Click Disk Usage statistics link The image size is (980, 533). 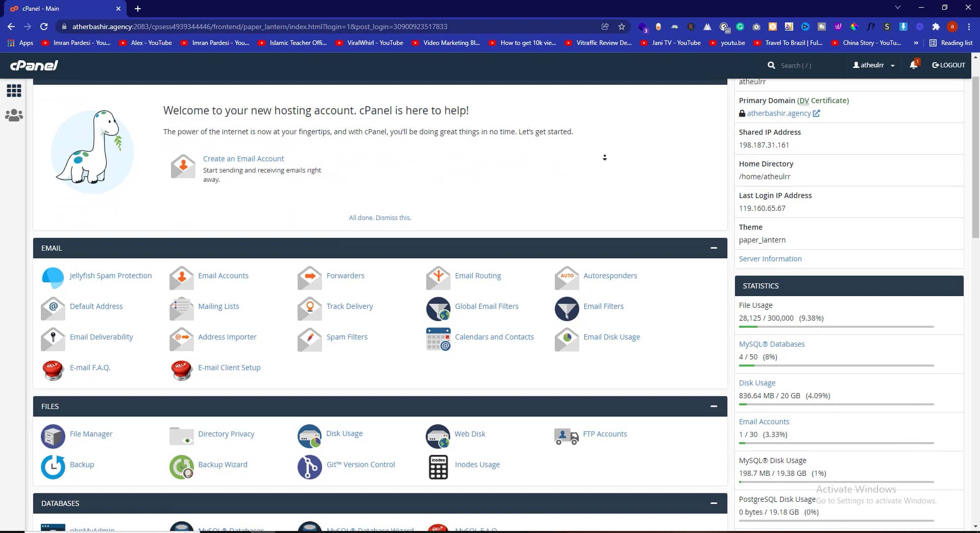[757, 383]
